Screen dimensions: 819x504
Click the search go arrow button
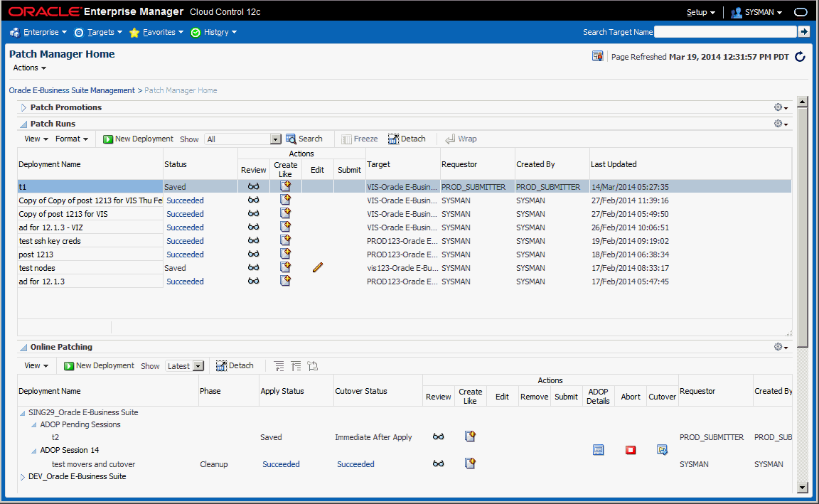[x=804, y=32]
